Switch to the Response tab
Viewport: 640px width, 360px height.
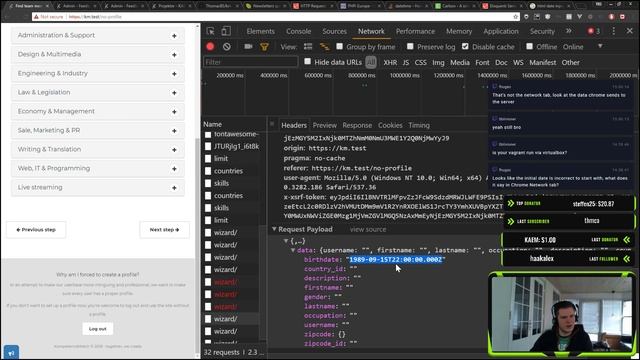357,125
